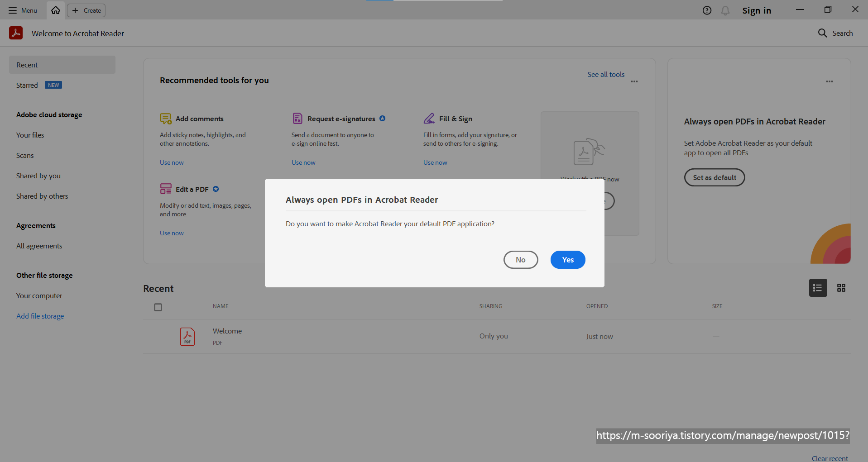868x462 pixels.
Task: Open the notifications bell icon
Action: click(725, 10)
